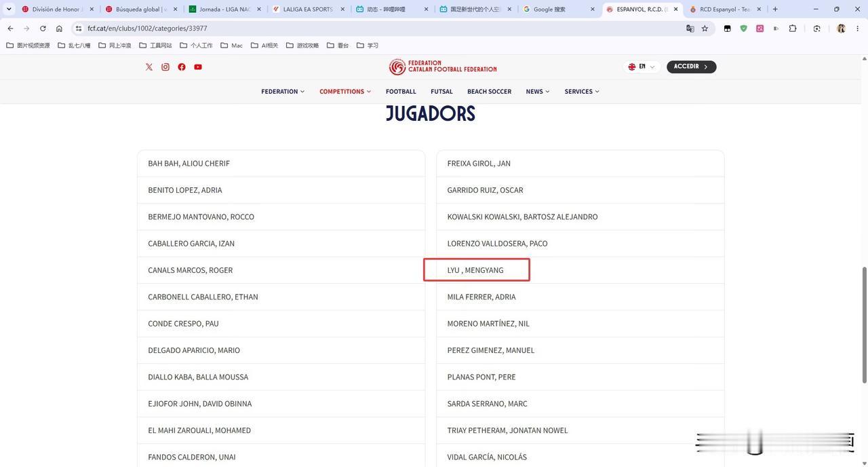This screenshot has height=467, width=868.
Task: Expand the EN language dropdown
Action: [642, 67]
